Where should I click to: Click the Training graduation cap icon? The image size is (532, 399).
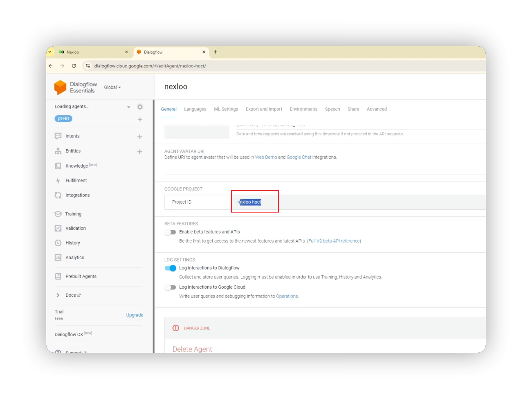(x=58, y=214)
